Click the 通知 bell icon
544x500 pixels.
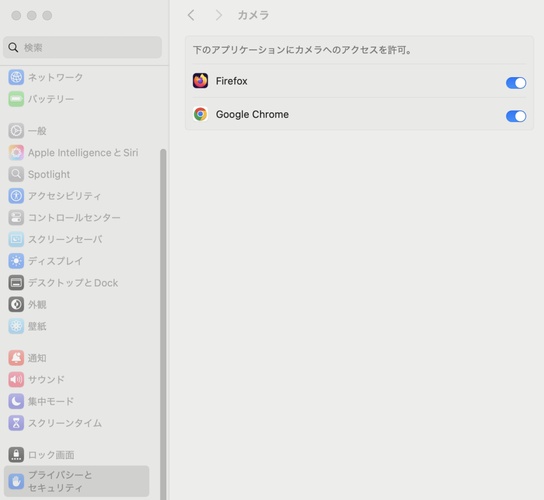16,358
